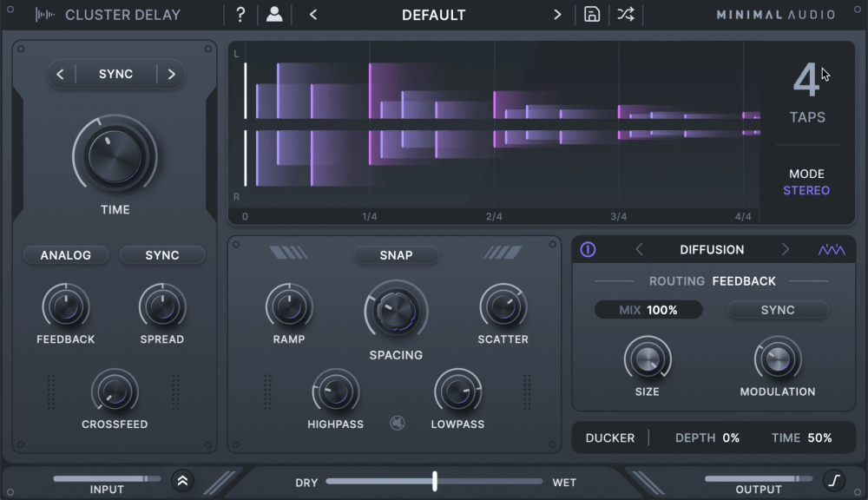This screenshot has height=500, width=868.
Task: Toggle the ANALOG button
Action: 66,255
